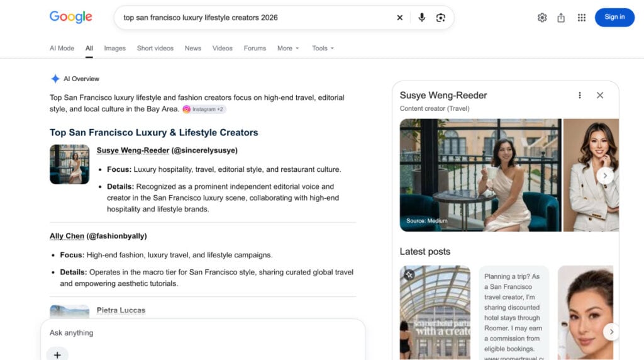Click the 'Latest posts' heading
Screen dimensions: 644x360
(x=425, y=252)
